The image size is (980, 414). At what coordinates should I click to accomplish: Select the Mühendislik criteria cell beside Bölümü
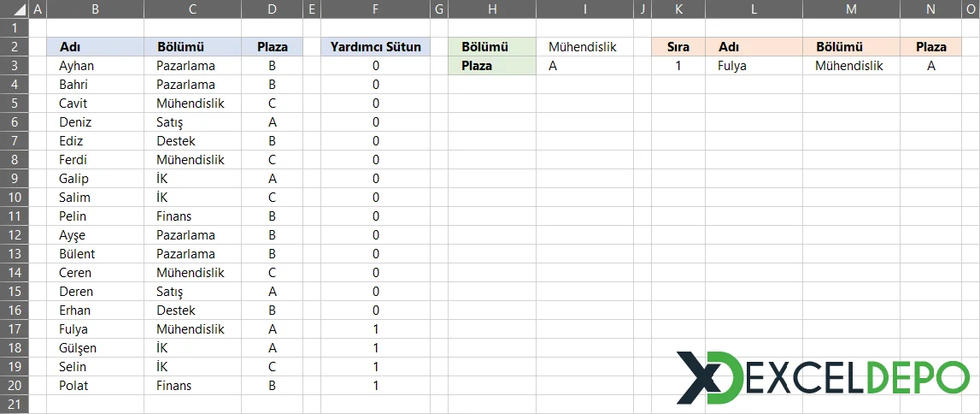[583, 47]
